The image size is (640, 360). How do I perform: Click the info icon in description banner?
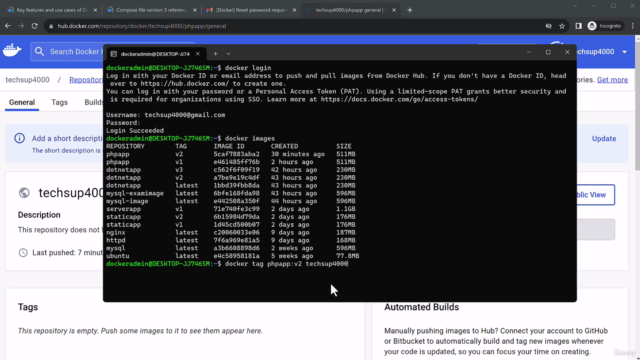(x=19, y=138)
